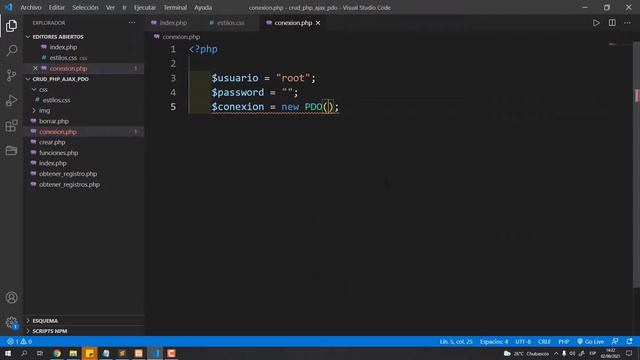The image size is (640, 360).
Task: Open the Ayuda menu
Action: point(203,7)
